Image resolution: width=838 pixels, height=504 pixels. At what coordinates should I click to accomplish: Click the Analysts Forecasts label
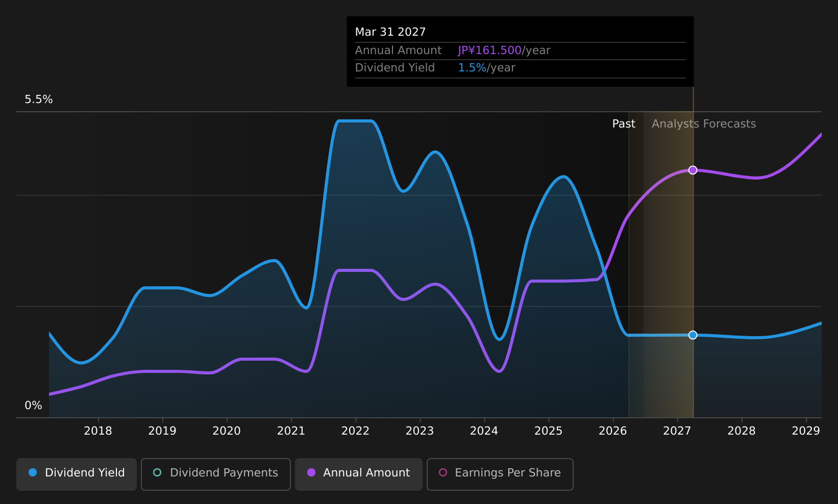click(704, 124)
